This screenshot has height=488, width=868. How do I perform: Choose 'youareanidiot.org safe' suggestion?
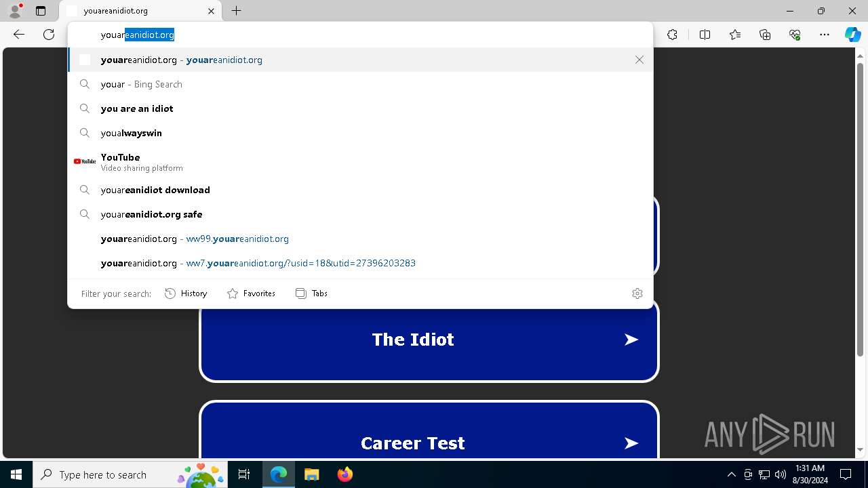[x=360, y=214]
